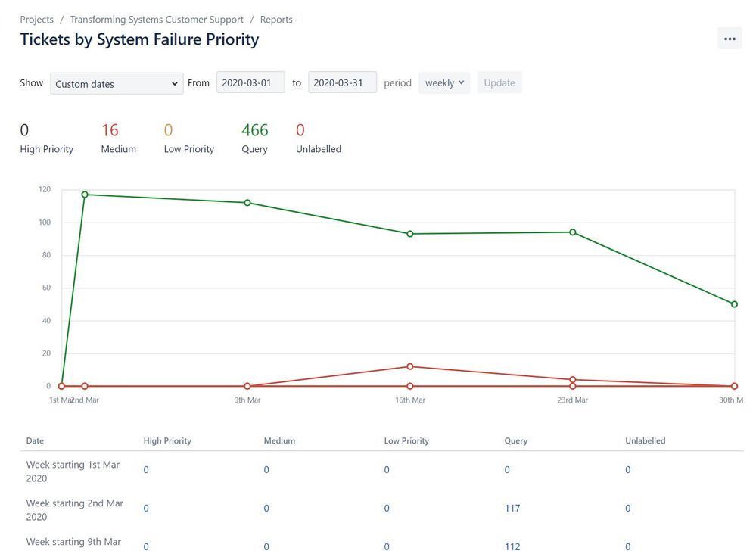Select red Medium point above zero at 23rd Mar
Image resolution: width=756 pixels, height=551 pixels.
tap(573, 380)
